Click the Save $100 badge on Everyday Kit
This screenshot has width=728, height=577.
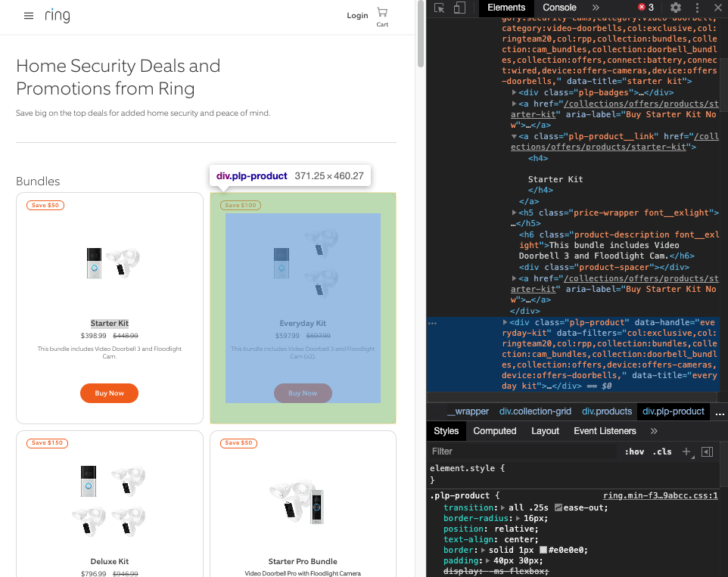pos(241,205)
